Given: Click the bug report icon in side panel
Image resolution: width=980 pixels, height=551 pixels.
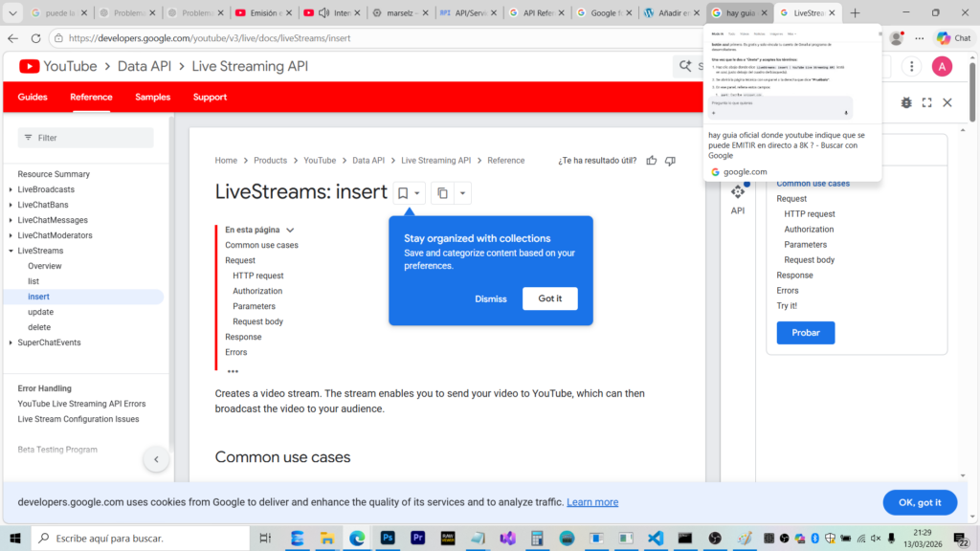Looking at the screenshot, I should coord(905,102).
